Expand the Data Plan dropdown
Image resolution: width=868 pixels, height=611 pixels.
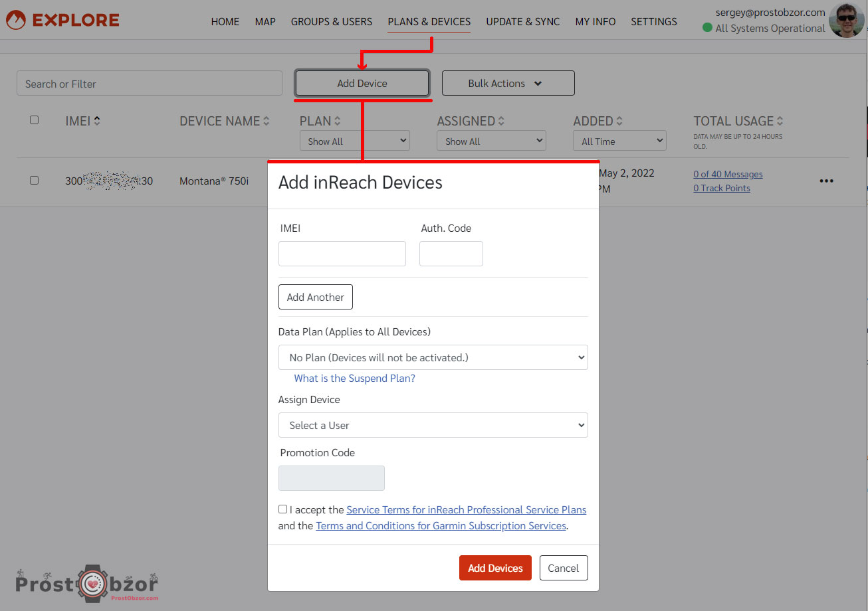pyautogui.click(x=433, y=357)
